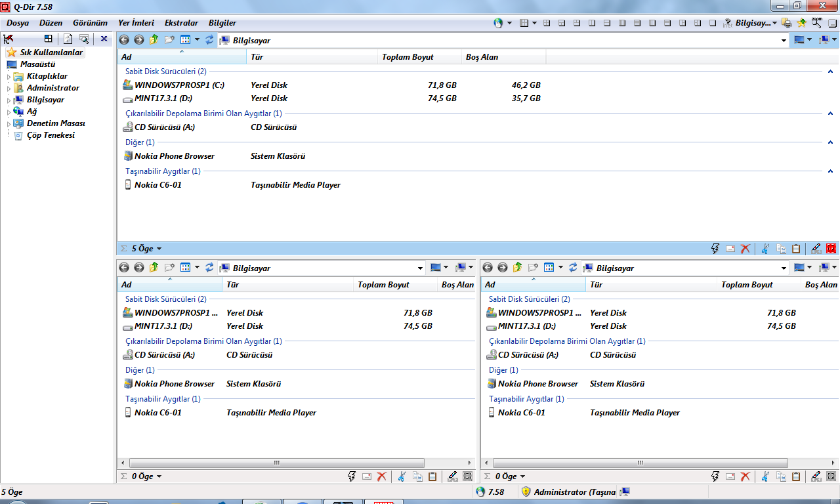
Task: Sort top pane by Boş Alan column
Action: 504,57
